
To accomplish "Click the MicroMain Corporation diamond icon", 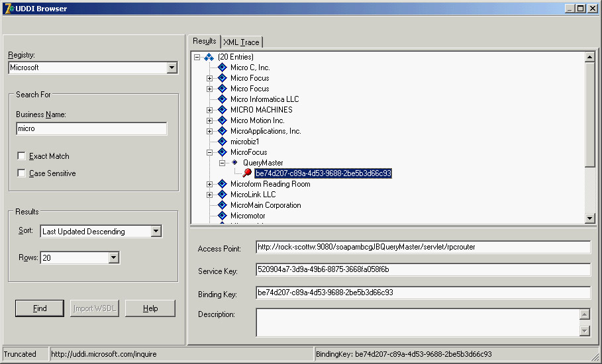I will pos(222,205).
